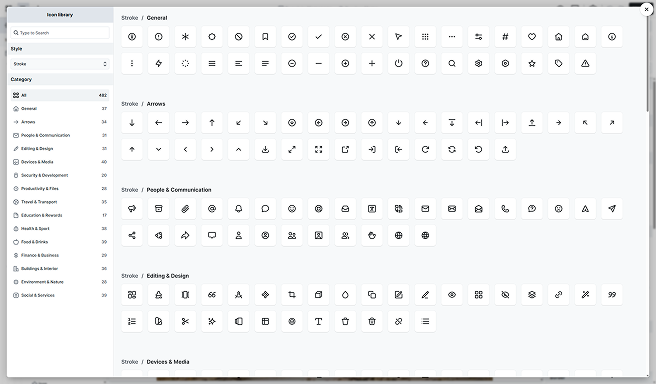656x384 pixels.
Task: Select the plain checkmark icon
Action: point(318,37)
